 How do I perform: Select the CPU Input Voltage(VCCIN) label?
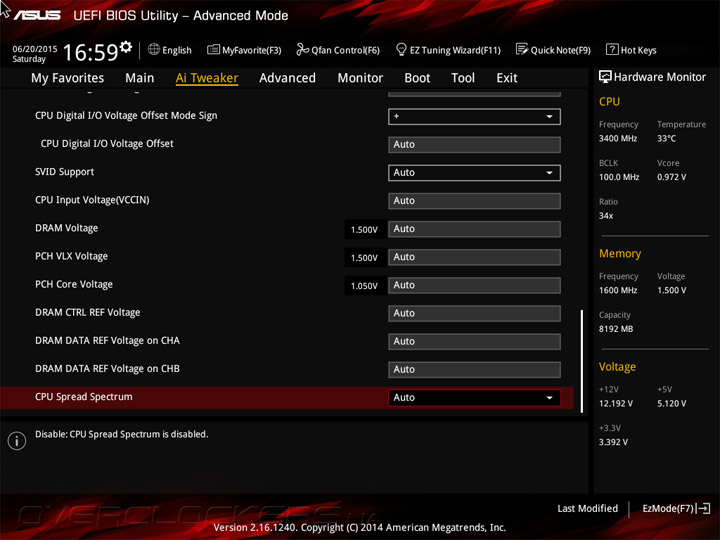pos(92,200)
